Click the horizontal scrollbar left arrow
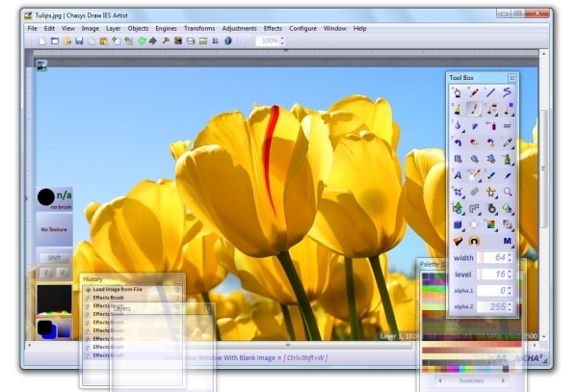The height and width of the screenshot is (392, 578). (x=30, y=345)
